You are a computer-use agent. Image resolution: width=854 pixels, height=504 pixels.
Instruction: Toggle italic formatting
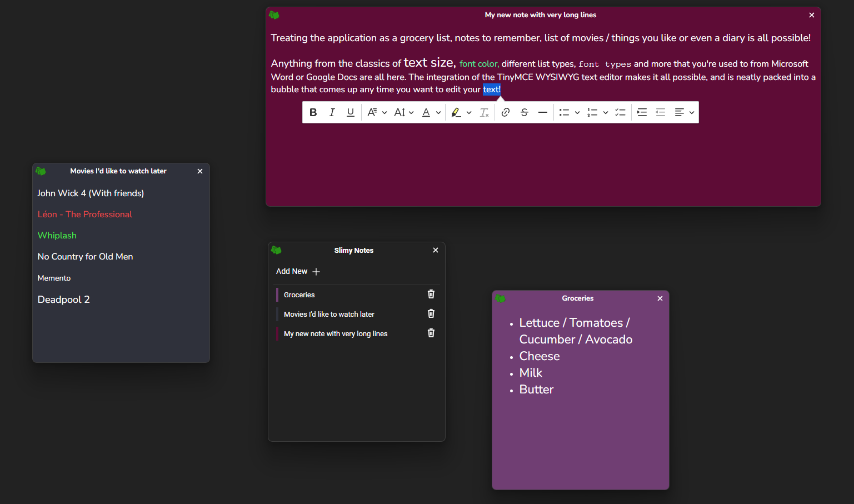click(332, 112)
